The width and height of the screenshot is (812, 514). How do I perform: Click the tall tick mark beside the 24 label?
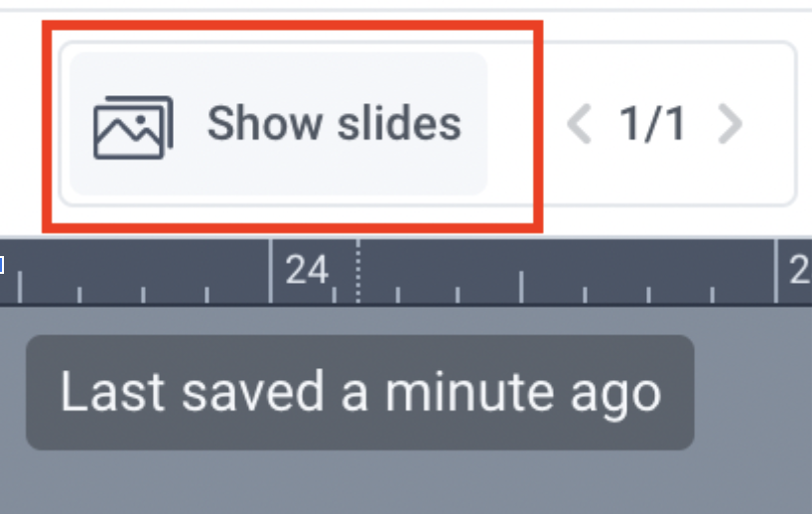click(272, 270)
